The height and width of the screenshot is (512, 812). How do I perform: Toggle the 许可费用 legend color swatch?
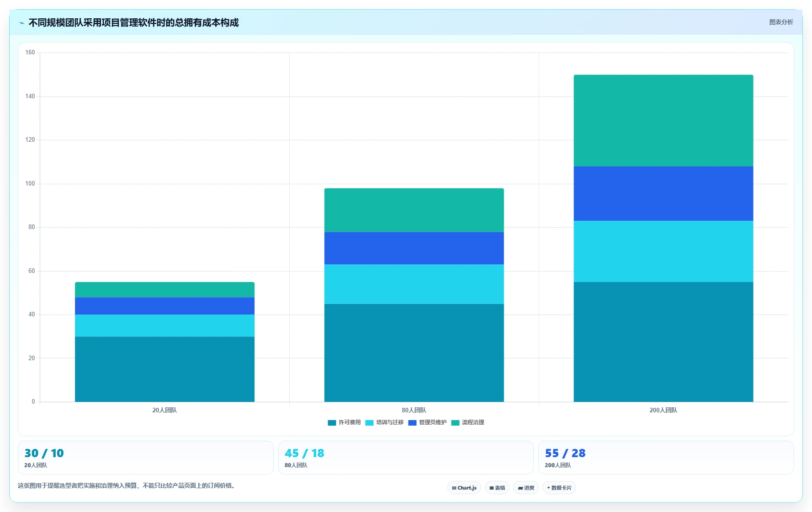332,422
